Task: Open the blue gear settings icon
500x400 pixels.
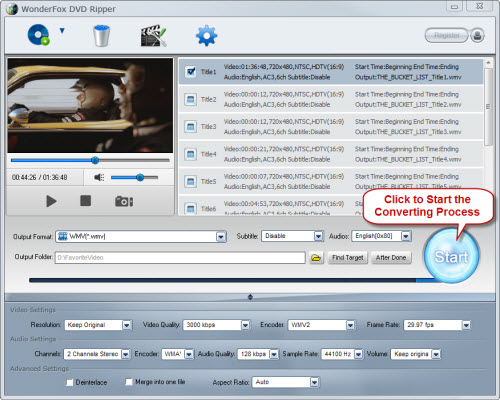Action: [206, 35]
